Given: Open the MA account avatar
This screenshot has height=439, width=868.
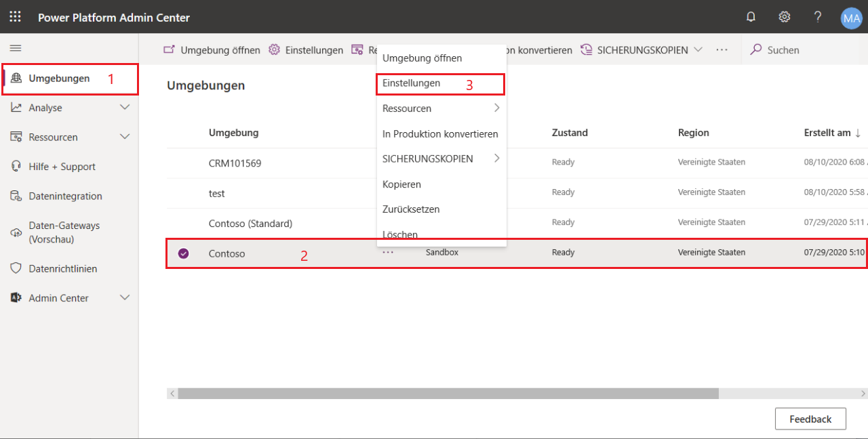Looking at the screenshot, I should 851,18.
